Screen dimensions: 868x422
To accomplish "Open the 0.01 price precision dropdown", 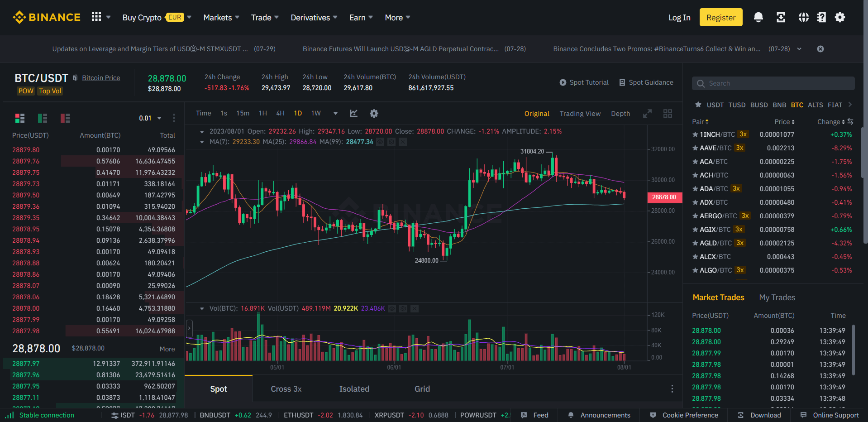I will click(150, 118).
